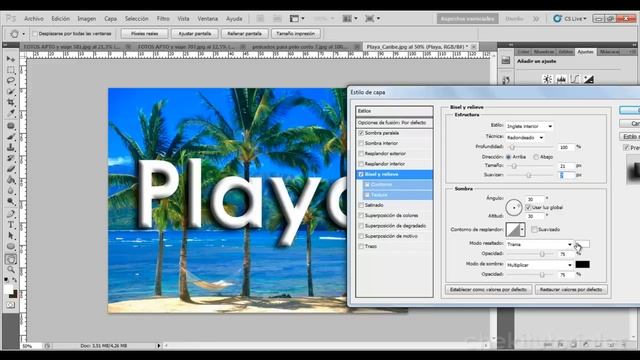Open the Filtro menu

pos(163,19)
